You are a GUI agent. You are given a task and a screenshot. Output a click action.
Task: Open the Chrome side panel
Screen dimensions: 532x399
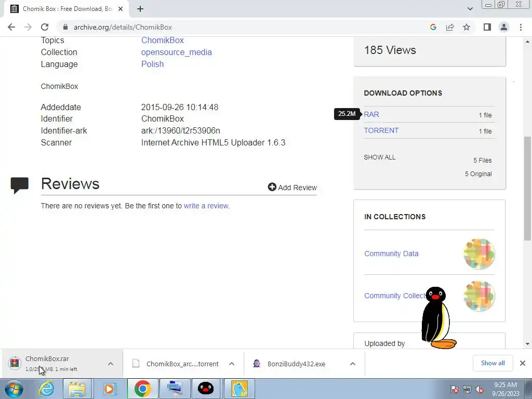pos(487,27)
